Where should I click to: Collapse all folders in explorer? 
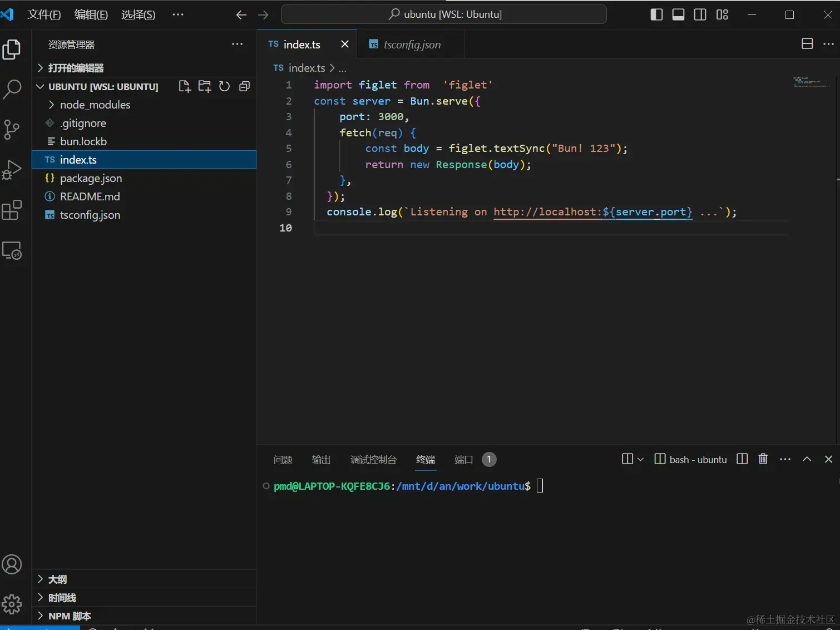pos(244,86)
